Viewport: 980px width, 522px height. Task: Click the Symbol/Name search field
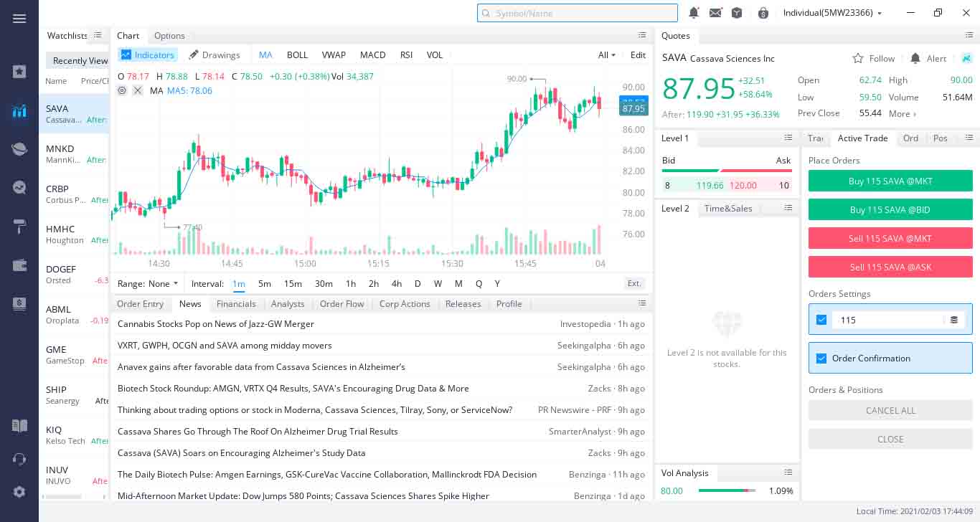click(x=578, y=13)
